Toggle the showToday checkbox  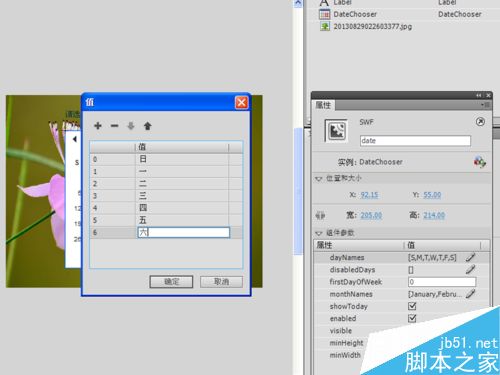click(412, 306)
